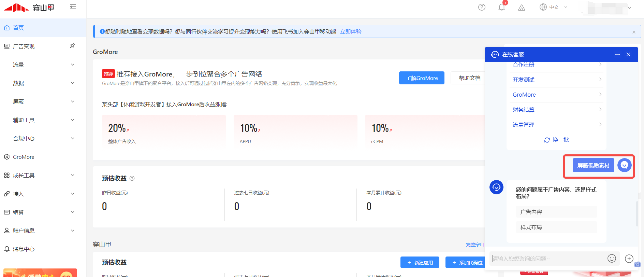Close the 在线客服 chat panel
Image resolution: width=644 pixels, height=277 pixels.
tap(628, 54)
